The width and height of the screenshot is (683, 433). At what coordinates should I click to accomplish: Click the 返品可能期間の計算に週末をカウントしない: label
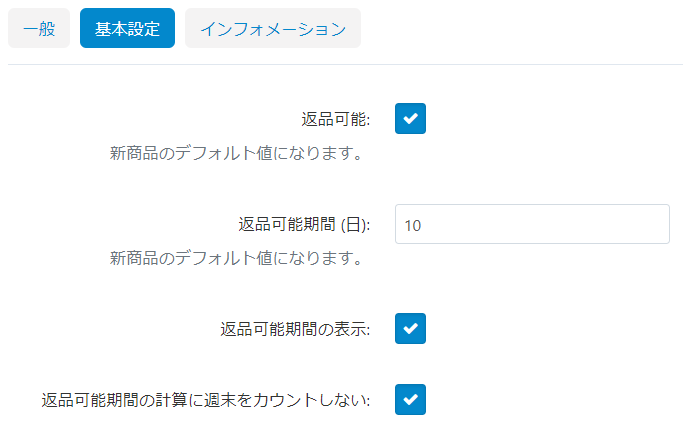click(206, 401)
